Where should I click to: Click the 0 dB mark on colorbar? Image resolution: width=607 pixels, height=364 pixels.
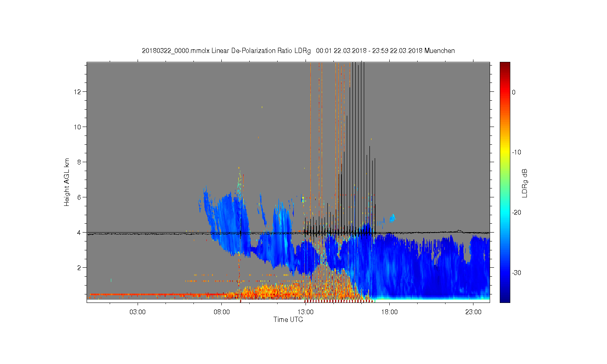click(514, 92)
